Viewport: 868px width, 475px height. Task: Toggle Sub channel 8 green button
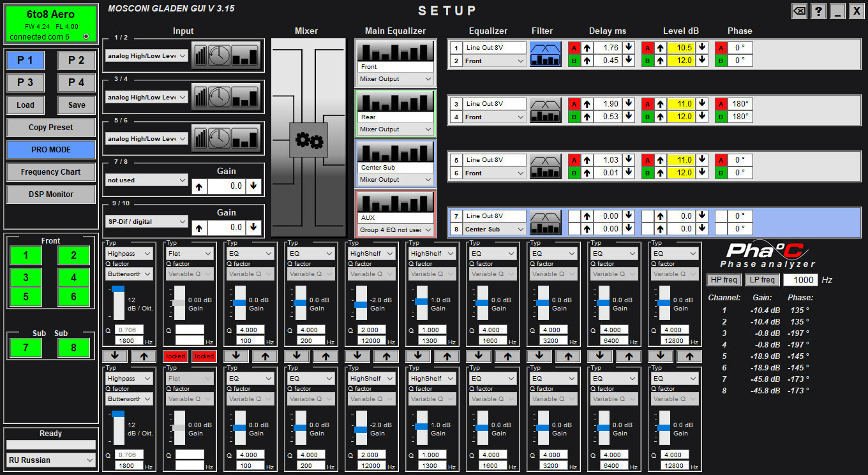tap(73, 347)
